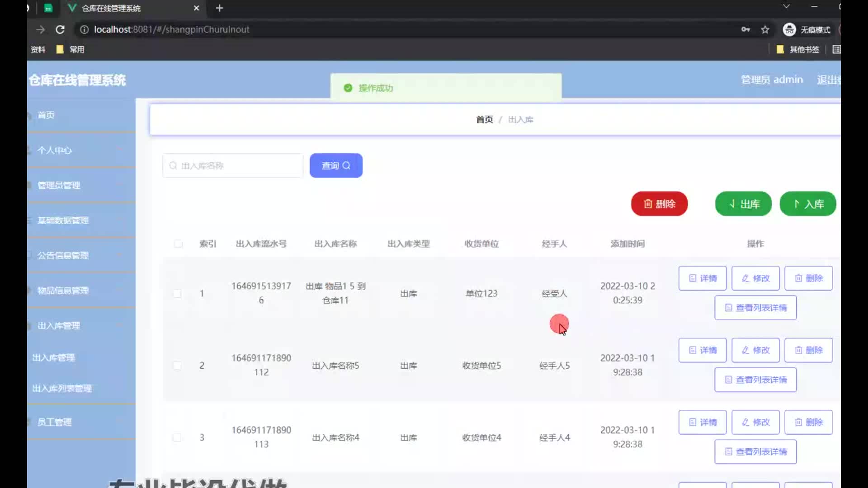Click the 退出 logout link

[828, 80]
